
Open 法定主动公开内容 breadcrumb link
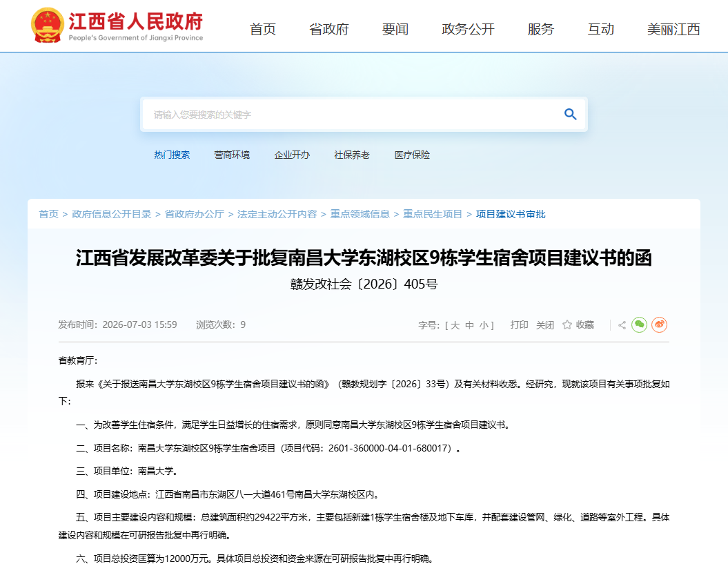pos(277,214)
